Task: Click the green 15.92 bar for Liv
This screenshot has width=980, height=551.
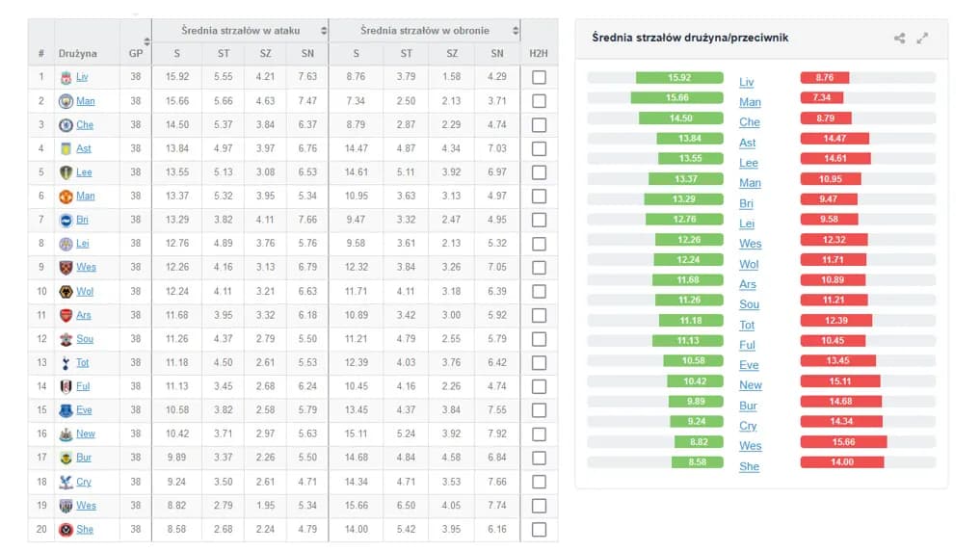Action: (x=679, y=78)
